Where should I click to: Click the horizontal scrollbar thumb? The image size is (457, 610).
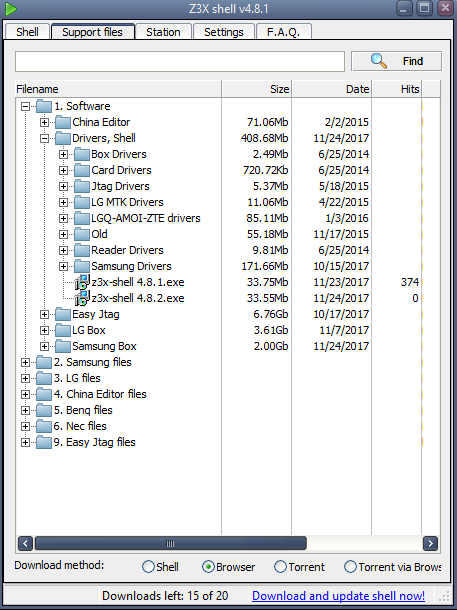(171, 543)
